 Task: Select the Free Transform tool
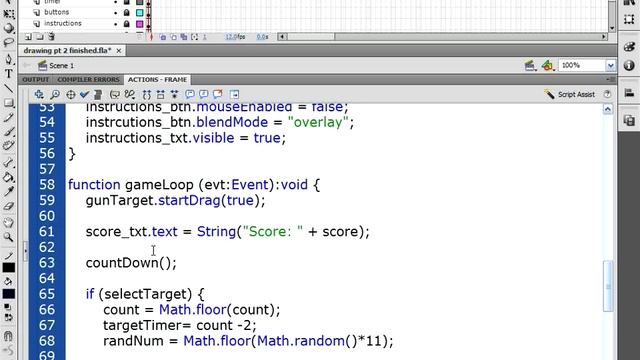click(x=9, y=14)
